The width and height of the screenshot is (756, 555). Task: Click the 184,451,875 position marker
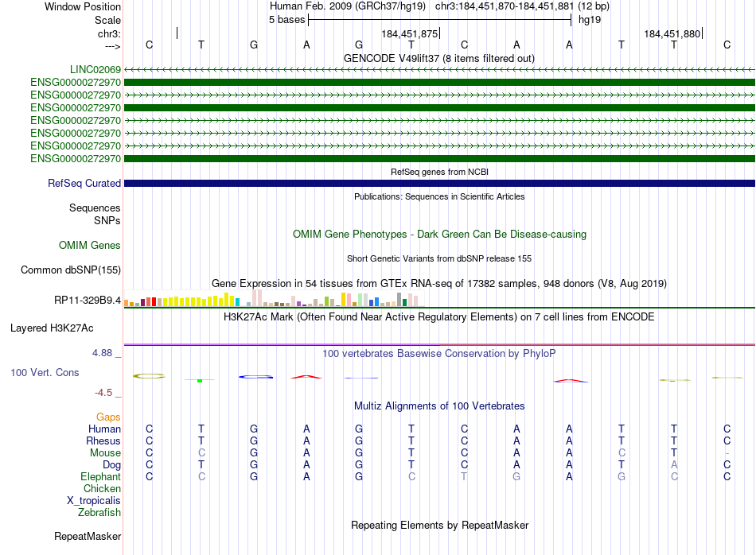pyautogui.click(x=411, y=33)
